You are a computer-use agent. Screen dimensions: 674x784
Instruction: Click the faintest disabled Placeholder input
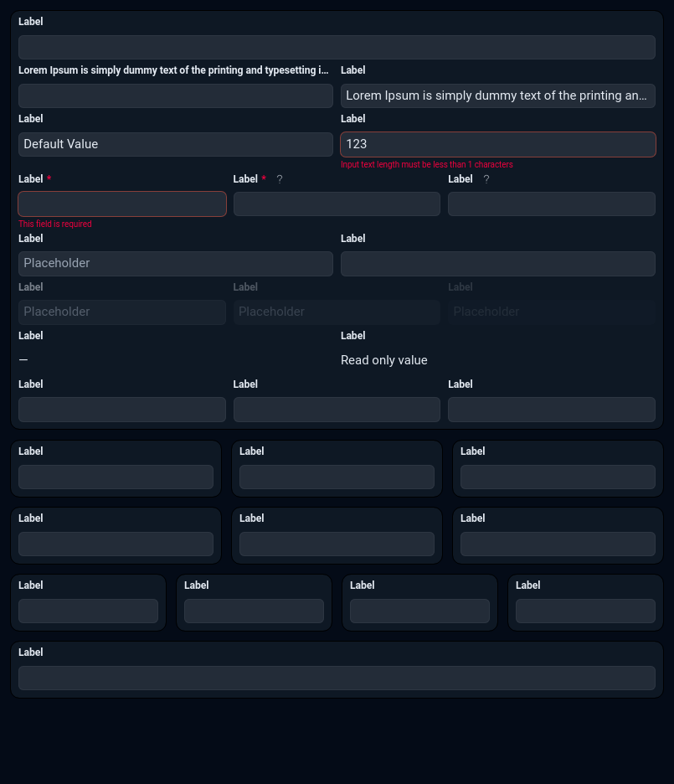coord(551,312)
